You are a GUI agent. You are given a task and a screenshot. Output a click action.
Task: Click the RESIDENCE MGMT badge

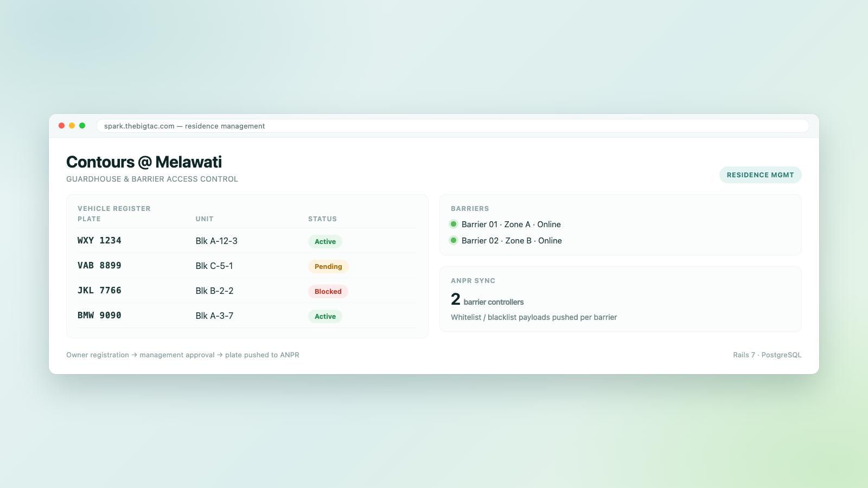[x=760, y=175]
